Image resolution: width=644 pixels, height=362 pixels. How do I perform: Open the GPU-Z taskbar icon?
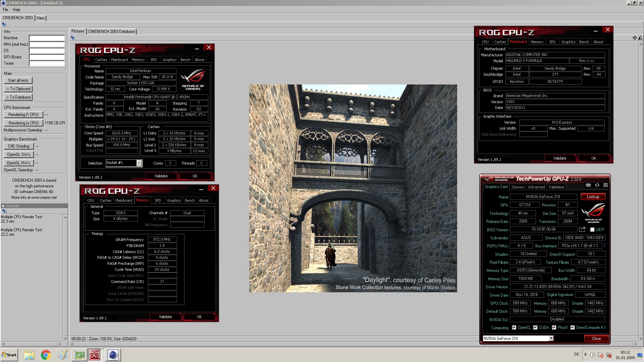click(x=79, y=355)
